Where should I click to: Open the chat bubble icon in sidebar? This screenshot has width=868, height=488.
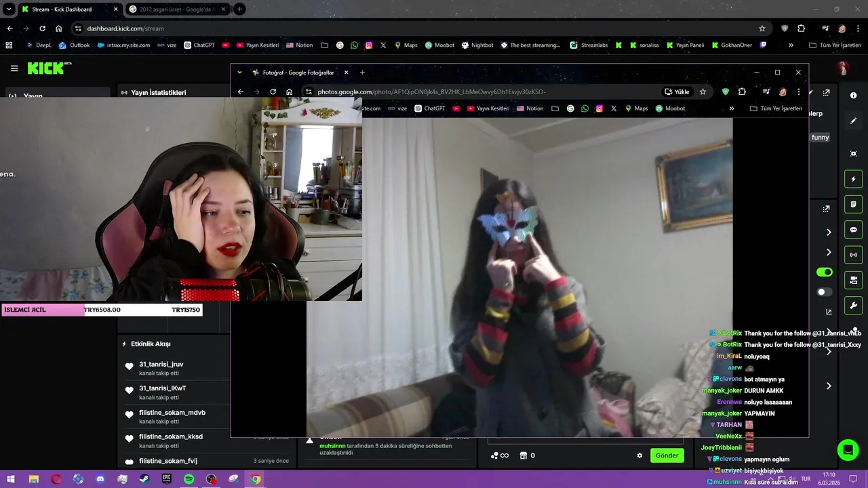click(853, 230)
